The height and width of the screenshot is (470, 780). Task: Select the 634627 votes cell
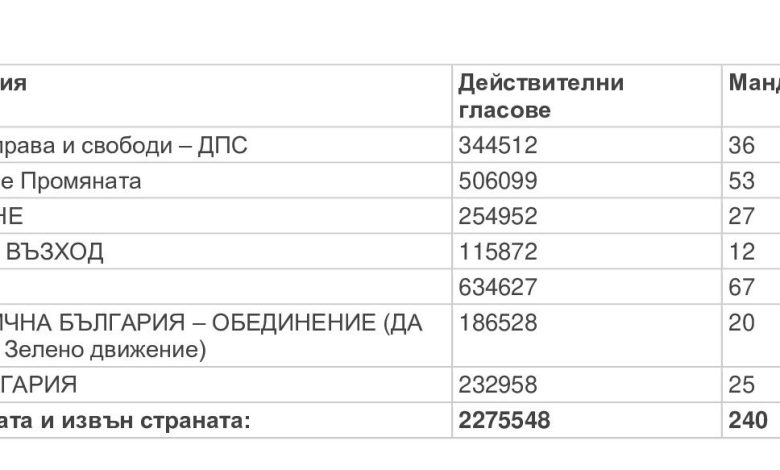coord(498,287)
